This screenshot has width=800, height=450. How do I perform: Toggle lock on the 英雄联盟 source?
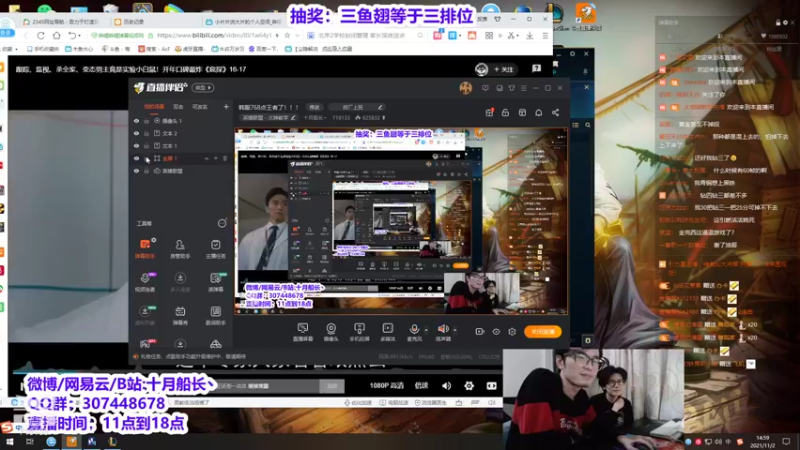pyautogui.click(x=146, y=171)
